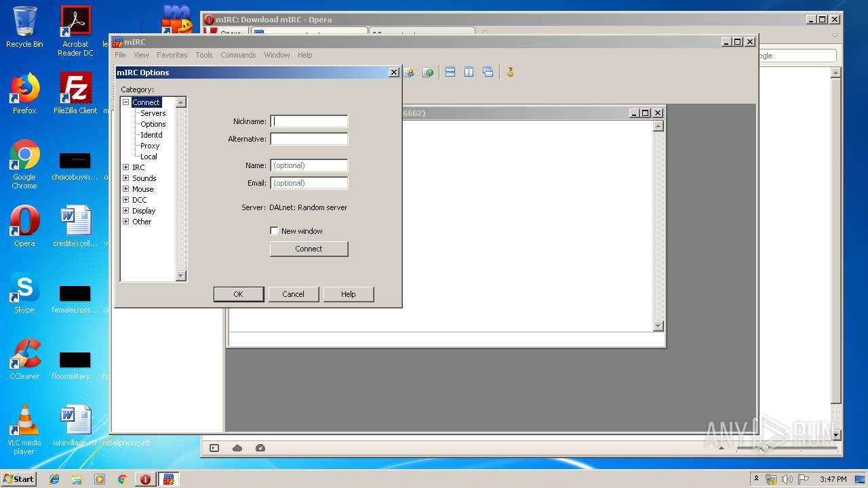Open lakevillage.rtf desktop file
The image size is (868, 488).
click(x=75, y=426)
